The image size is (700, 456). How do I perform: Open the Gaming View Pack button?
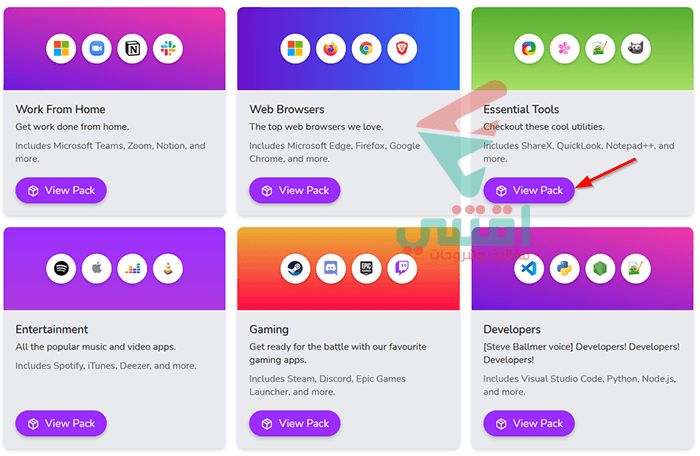295,423
